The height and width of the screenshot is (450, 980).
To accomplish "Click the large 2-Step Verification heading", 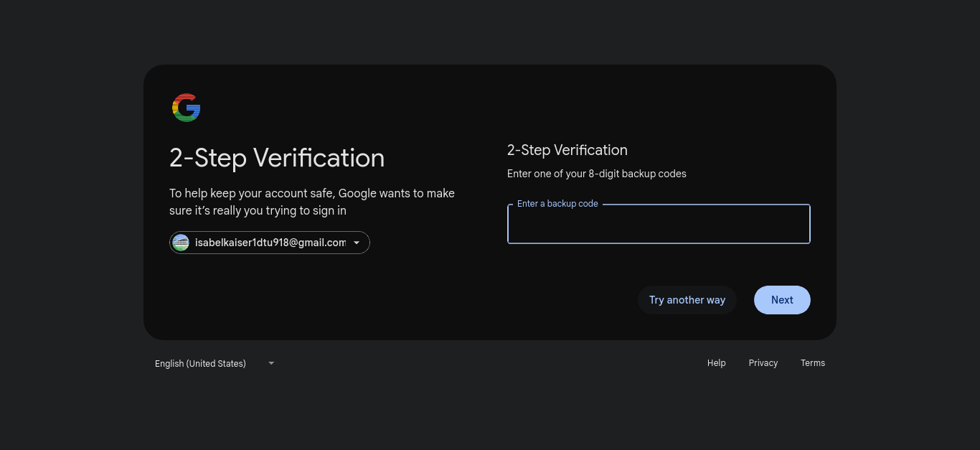I will pos(277,158).
